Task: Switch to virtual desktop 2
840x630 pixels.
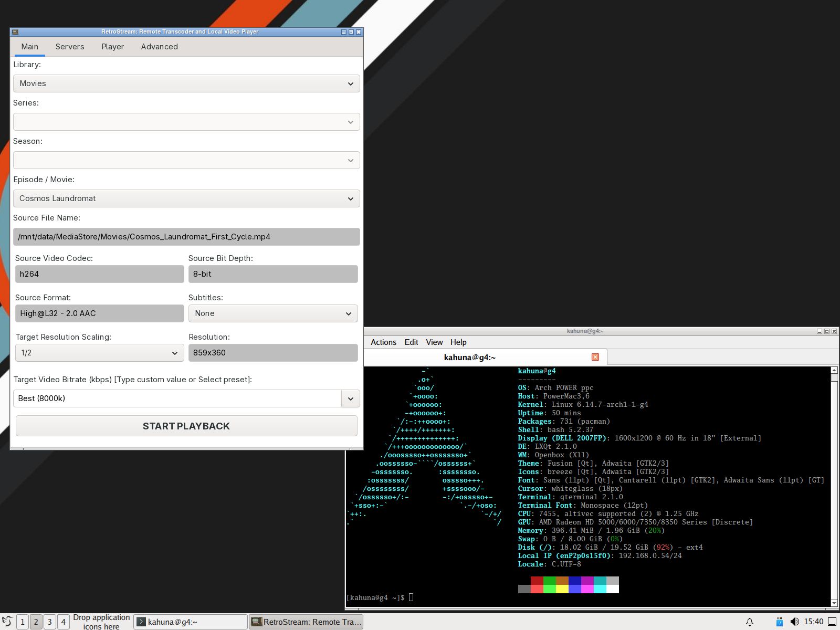Action: [x=36, y=622]
